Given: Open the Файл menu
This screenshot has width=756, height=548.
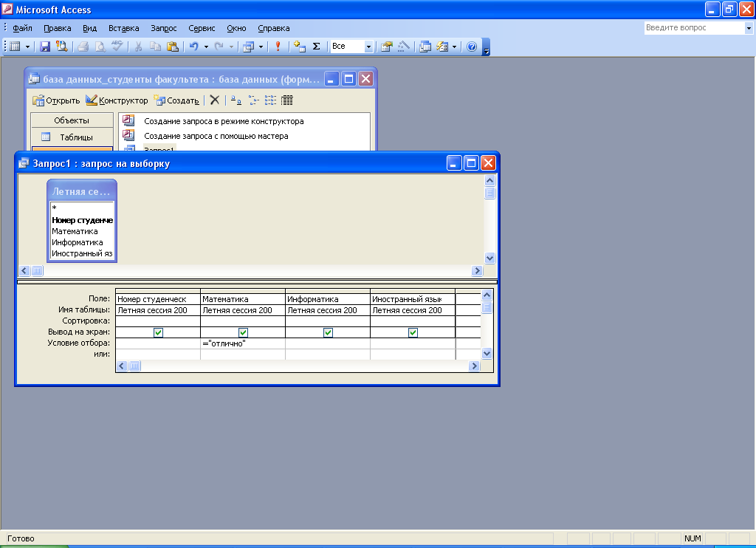Looking at the screenshot, I should (22, 28).
